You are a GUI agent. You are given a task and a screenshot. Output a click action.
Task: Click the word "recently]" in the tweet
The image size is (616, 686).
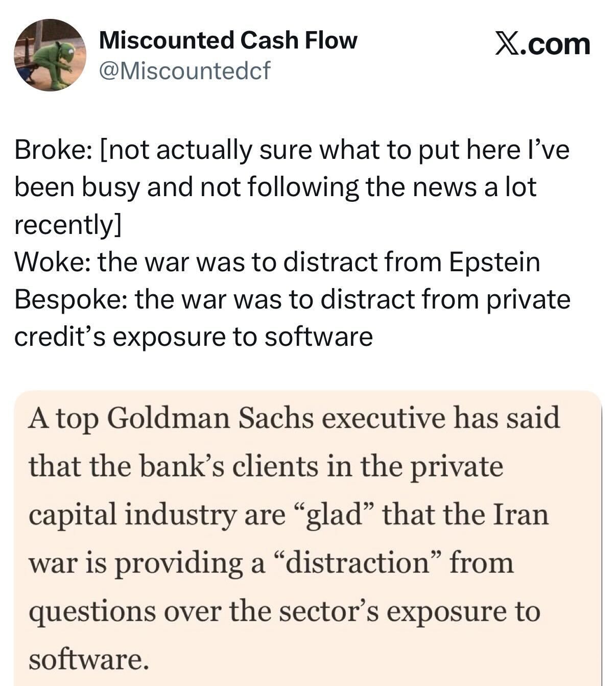67,225
